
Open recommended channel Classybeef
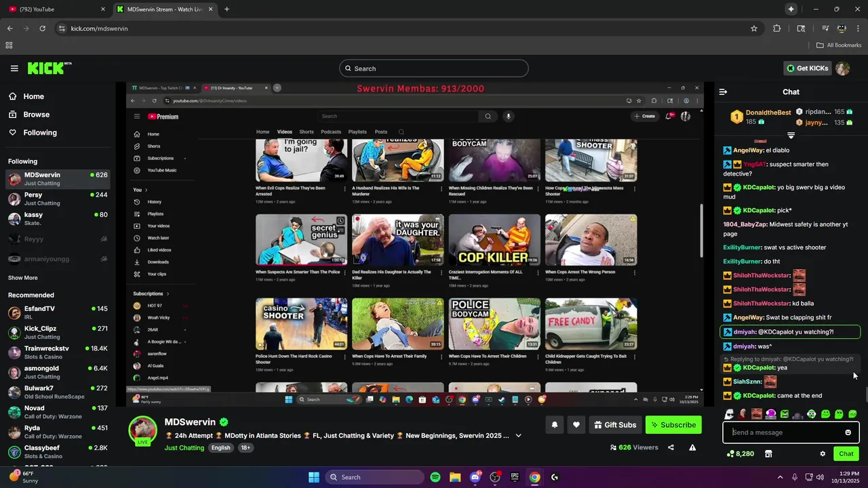coord(58,451)
